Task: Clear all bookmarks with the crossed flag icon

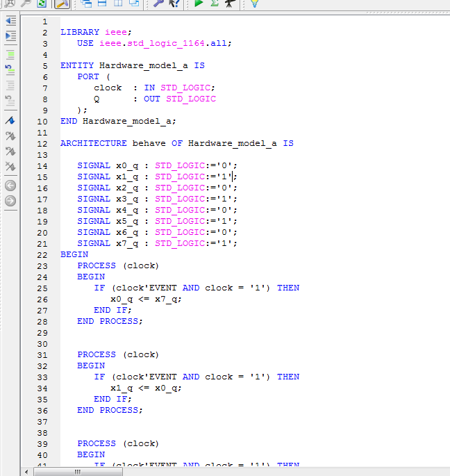Action: [x=10, y=167]
